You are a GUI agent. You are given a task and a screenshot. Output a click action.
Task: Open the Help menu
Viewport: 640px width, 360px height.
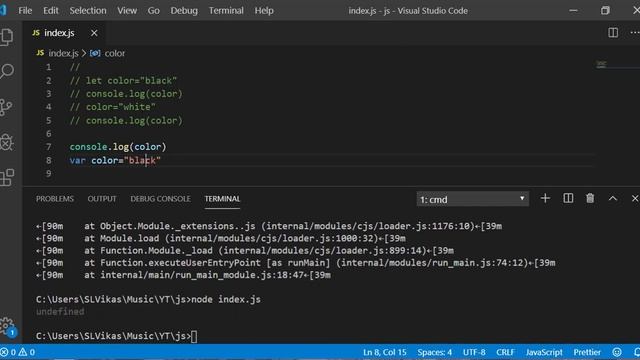(264, 11)
